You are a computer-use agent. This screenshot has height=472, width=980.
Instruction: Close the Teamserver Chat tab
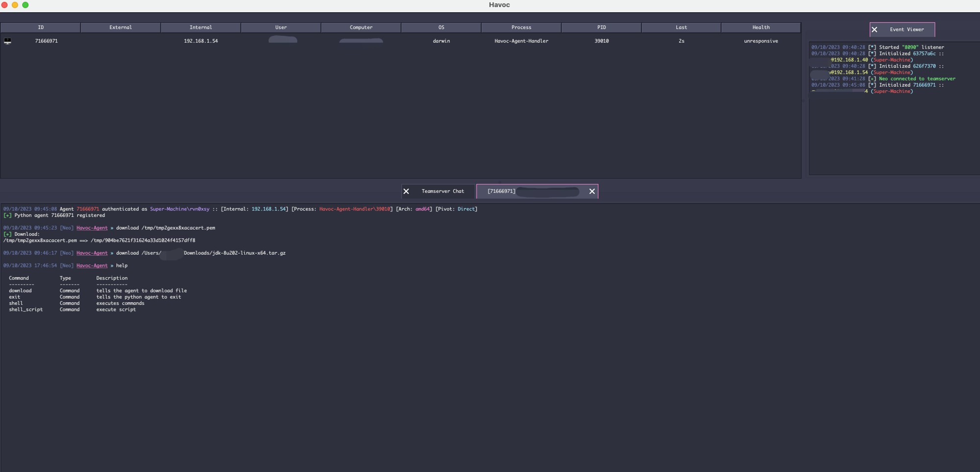pyautogui.click(x=406, y=191)
